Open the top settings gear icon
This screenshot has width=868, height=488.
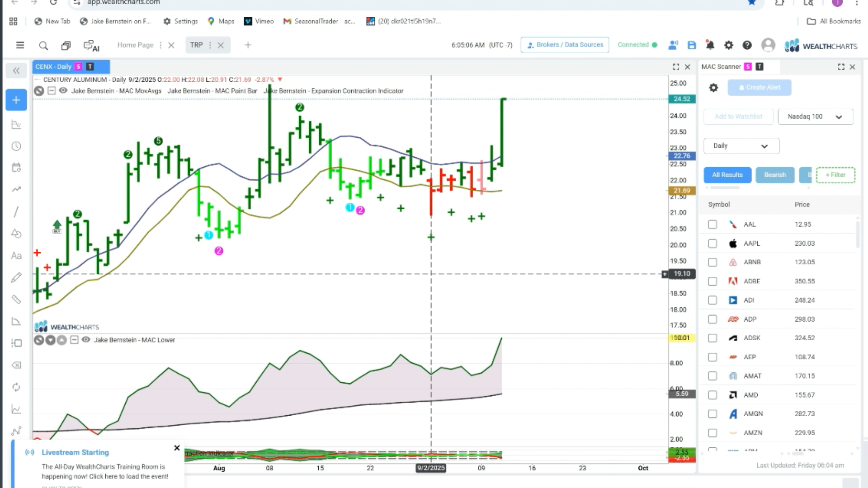click(729, 45)
